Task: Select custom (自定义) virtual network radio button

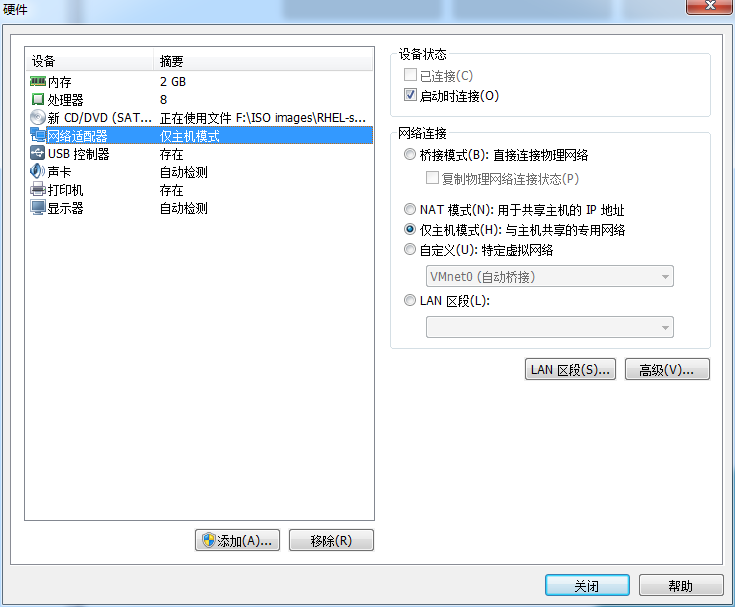Action: (x=410, y=249)
